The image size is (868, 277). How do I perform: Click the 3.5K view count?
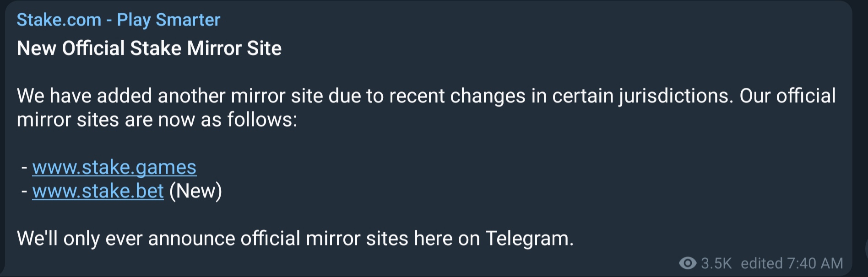point(716,263)
